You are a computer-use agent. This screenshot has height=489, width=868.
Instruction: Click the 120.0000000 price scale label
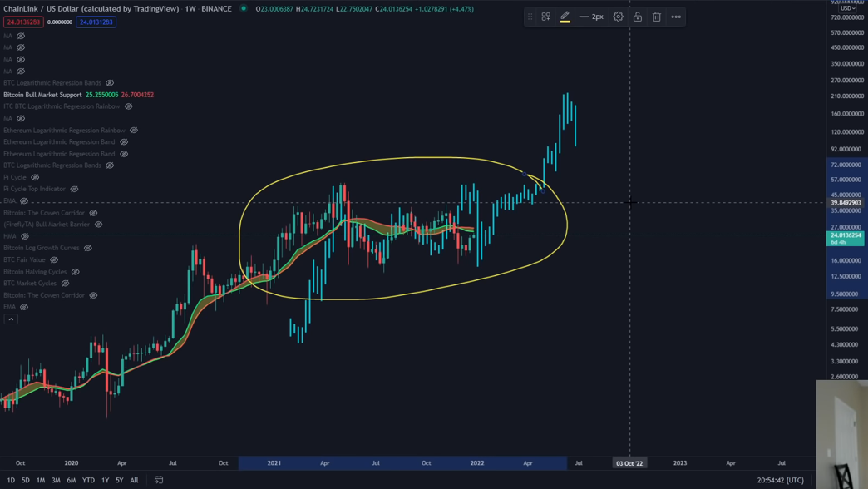[x=847, y=132]
